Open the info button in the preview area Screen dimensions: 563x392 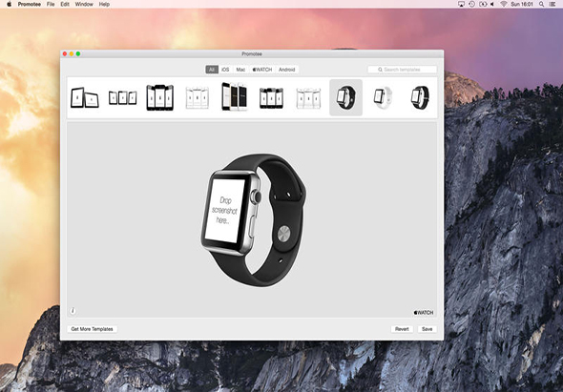coord(73,311)
